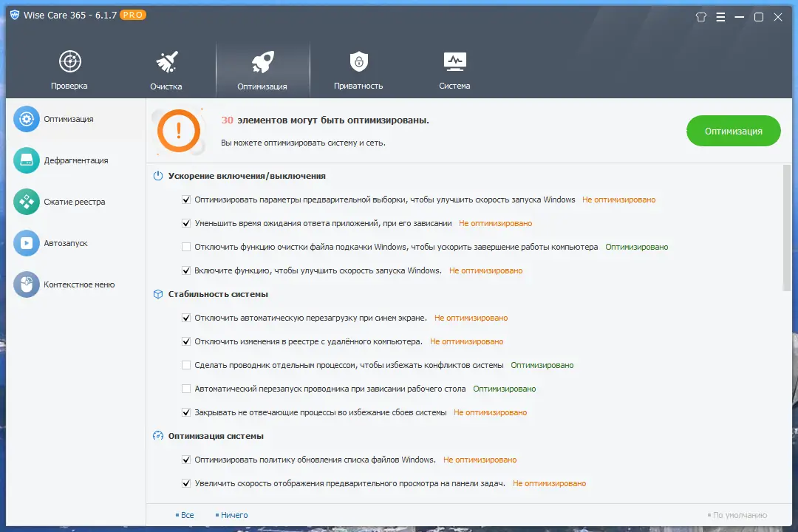Select the Оптимизация rocket icon in top bar
Viewport: 798px width, 532px height.
[x=262, y=62]
